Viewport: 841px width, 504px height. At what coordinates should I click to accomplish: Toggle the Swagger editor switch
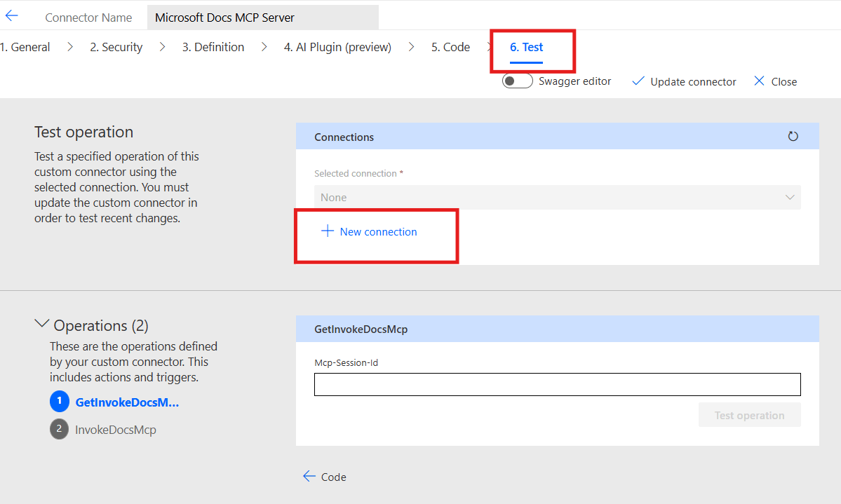click(x=517, y=81)
